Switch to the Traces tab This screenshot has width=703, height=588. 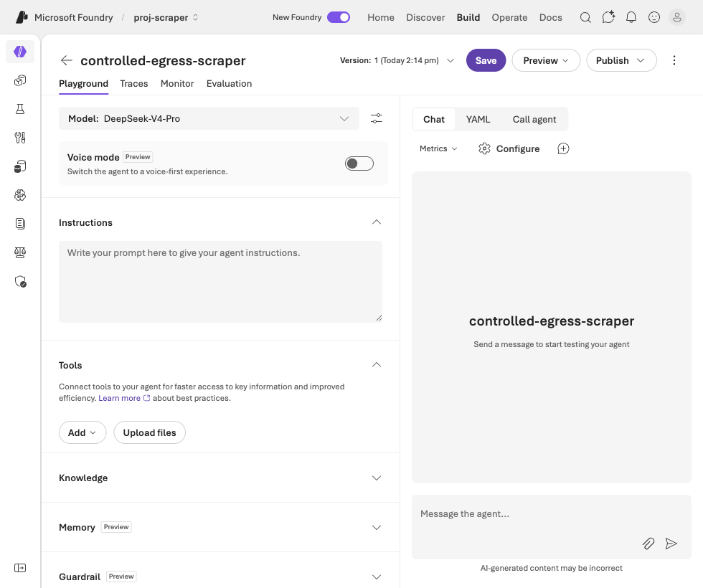[x=134, y=84]
